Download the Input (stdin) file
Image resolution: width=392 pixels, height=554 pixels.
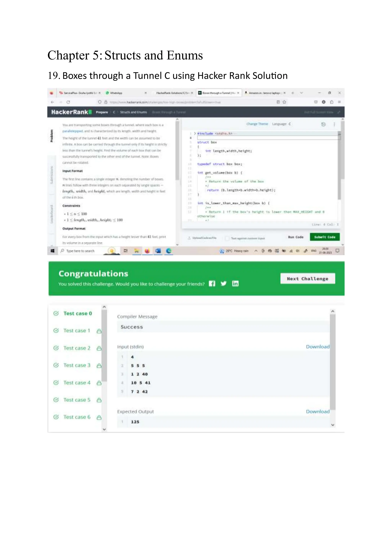317,347
